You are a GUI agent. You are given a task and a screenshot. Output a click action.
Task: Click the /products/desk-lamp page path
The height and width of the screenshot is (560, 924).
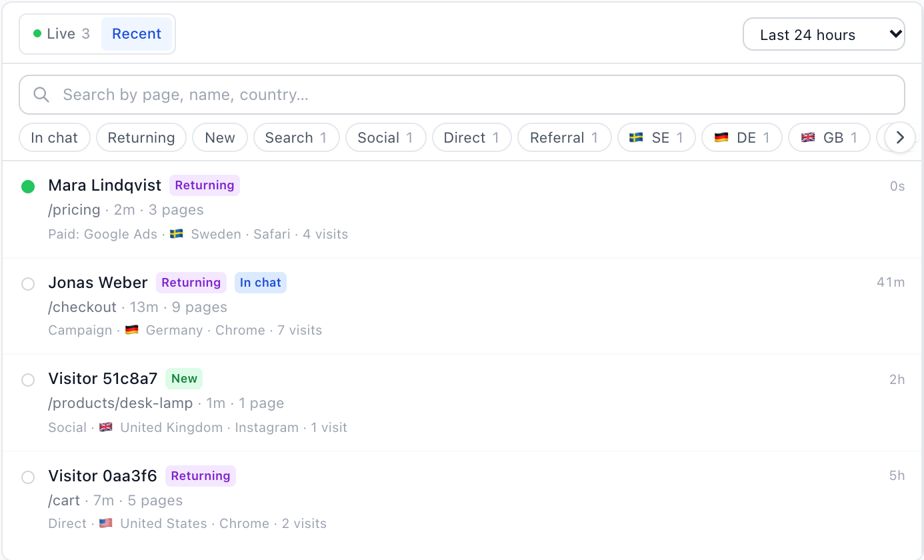pos(121,403)
